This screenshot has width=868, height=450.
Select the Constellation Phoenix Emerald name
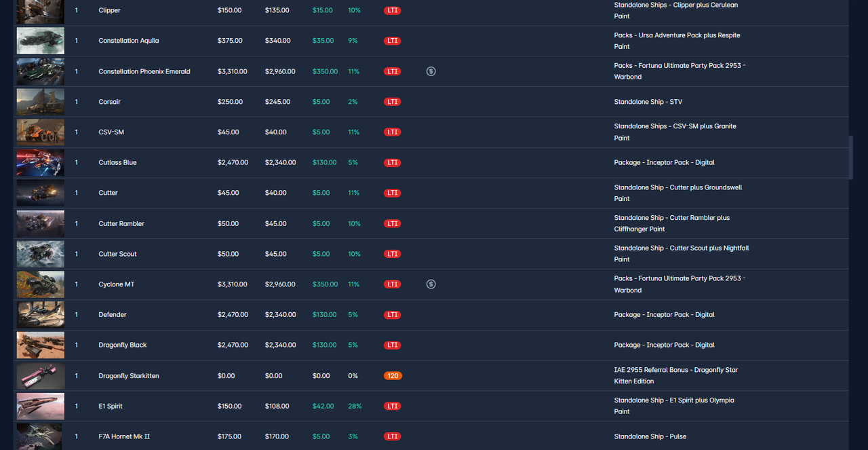pos(144,71)
